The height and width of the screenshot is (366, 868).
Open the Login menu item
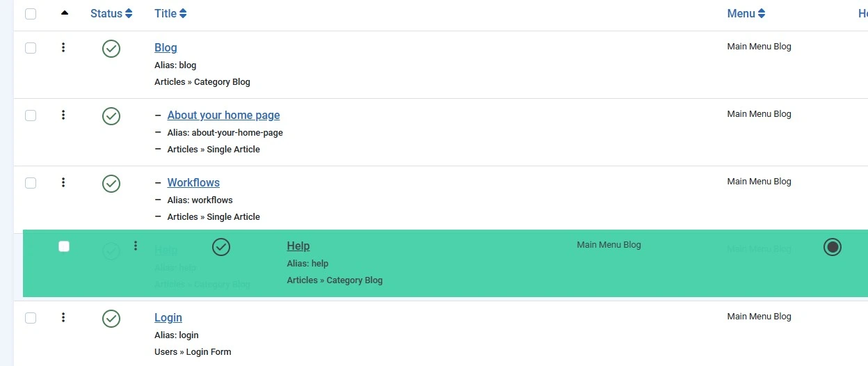[168, 317]
